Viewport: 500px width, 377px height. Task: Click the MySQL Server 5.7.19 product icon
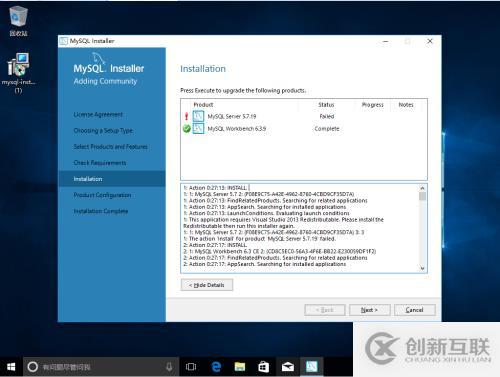pyautogui.click(x=198, y=116)
